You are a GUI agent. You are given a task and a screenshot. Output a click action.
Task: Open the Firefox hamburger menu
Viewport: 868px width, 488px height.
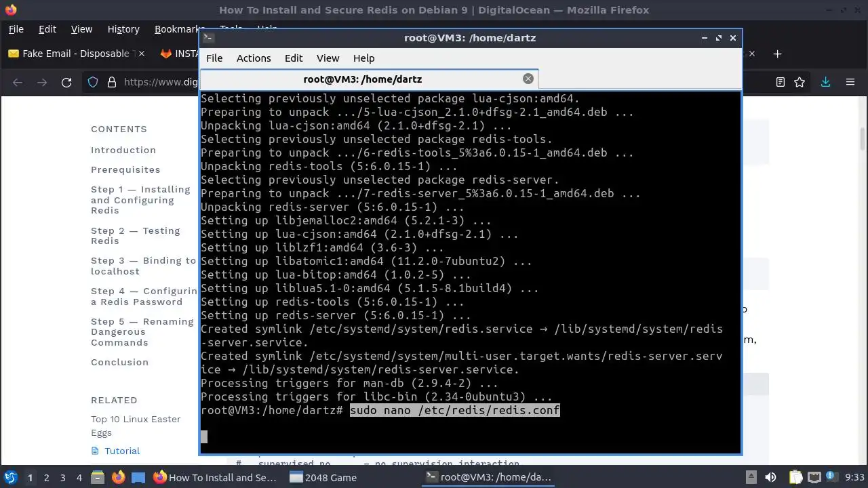click(850, 82)
